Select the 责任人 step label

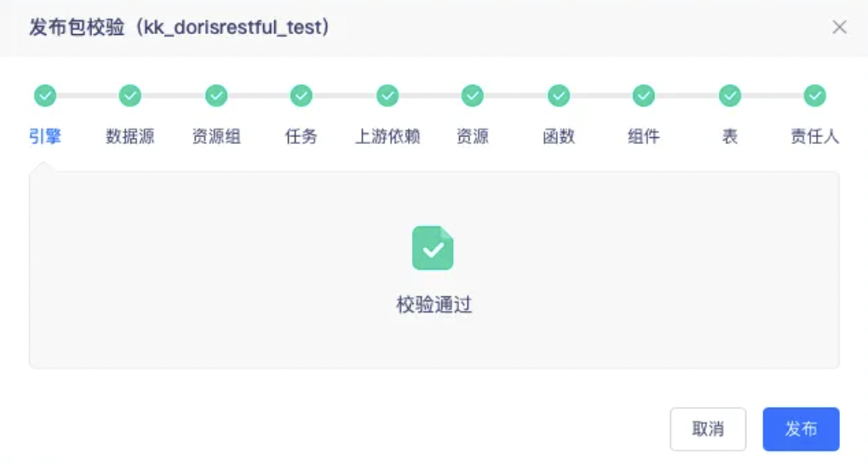point(815,136)
